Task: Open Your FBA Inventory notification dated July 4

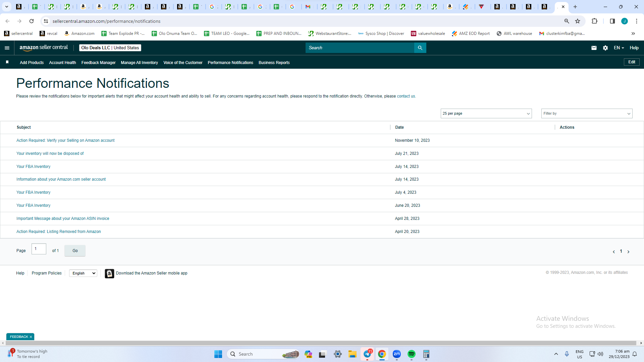Action: coord(33,192)
